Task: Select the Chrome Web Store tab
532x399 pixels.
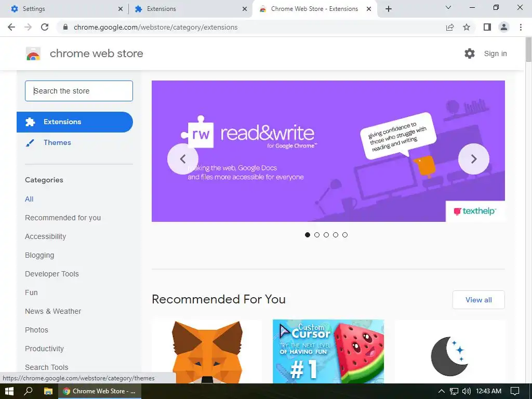Action: tap(314, 9)
